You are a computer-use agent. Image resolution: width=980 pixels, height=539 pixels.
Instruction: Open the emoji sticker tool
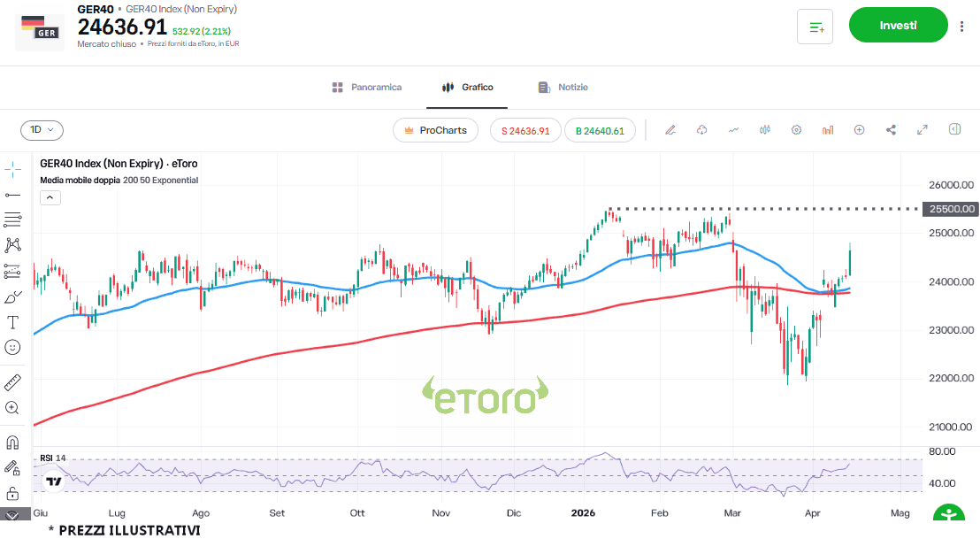[x=12, y=348]
